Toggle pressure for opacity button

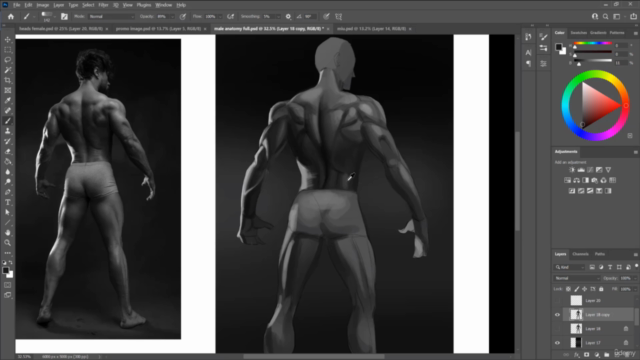click(183, 17)
